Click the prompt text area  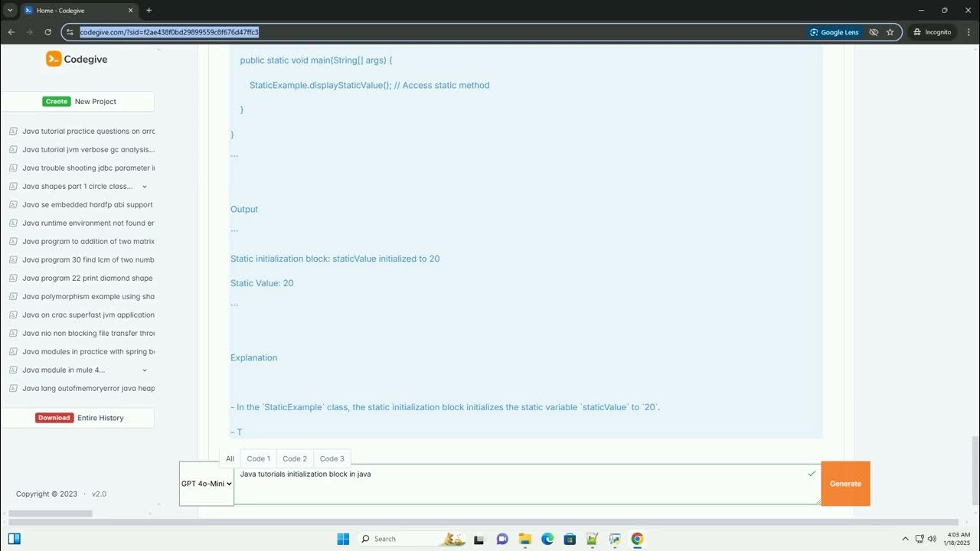coord(527,484)
